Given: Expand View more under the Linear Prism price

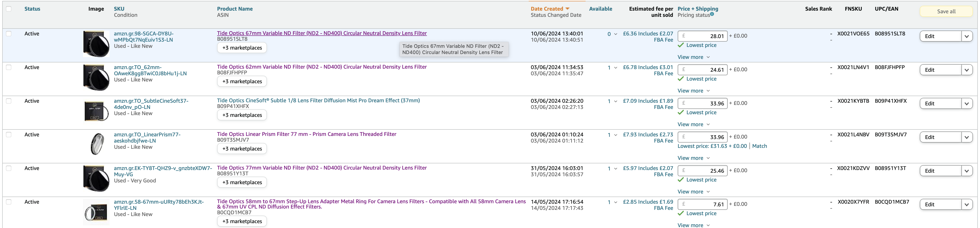Looking at the screenshot, I should [694, 158].
